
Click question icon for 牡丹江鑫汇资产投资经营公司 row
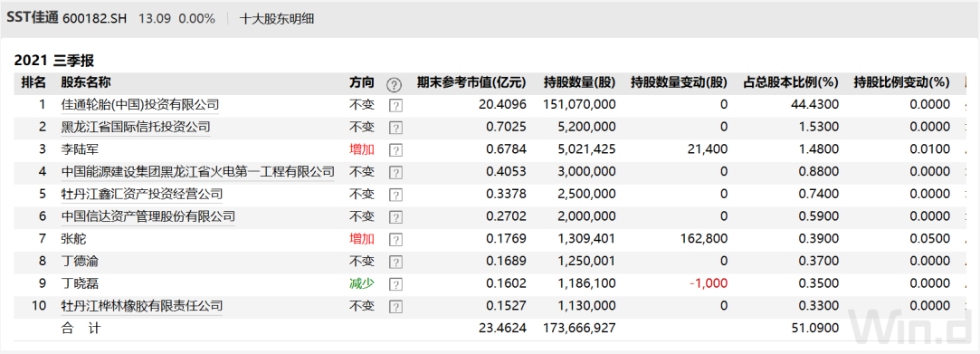395,196
